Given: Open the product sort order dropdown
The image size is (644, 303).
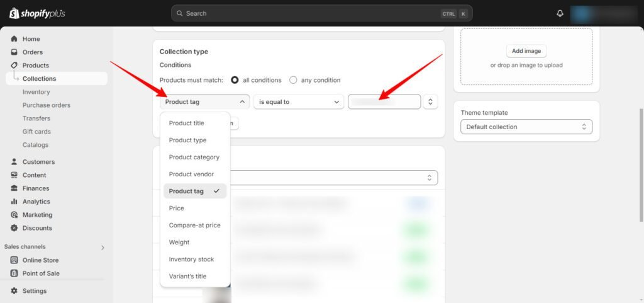Looking at the screenshot, I should (334, 178).
